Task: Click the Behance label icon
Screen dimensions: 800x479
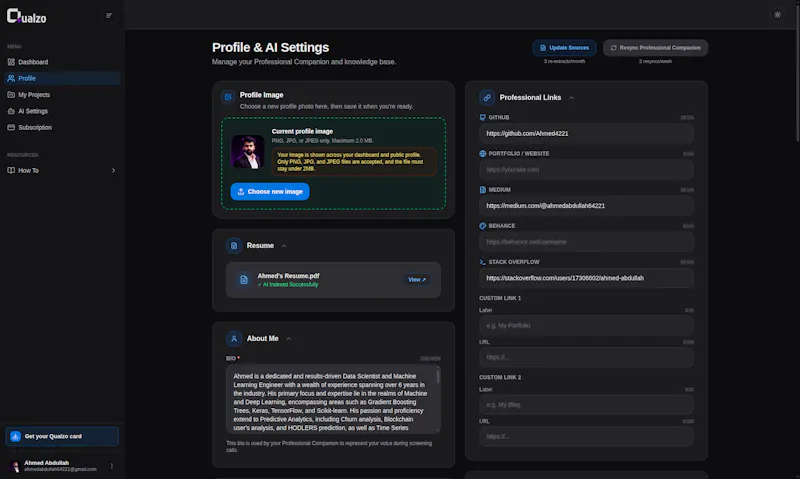Action: tap(483, 226)
